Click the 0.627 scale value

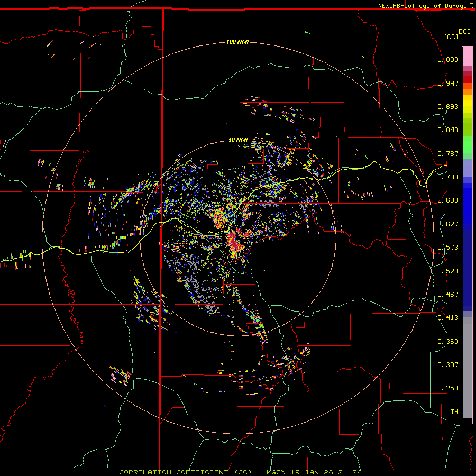coord(448,224)
